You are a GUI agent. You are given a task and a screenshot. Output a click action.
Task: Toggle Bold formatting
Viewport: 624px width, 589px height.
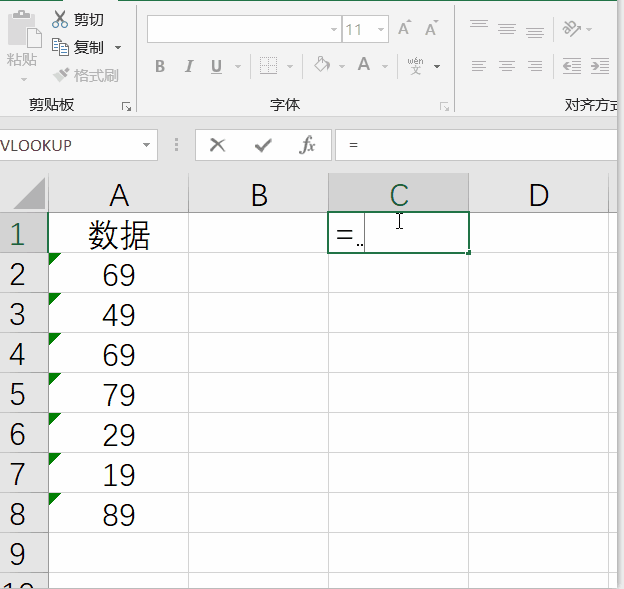click(x=160, y=66)
